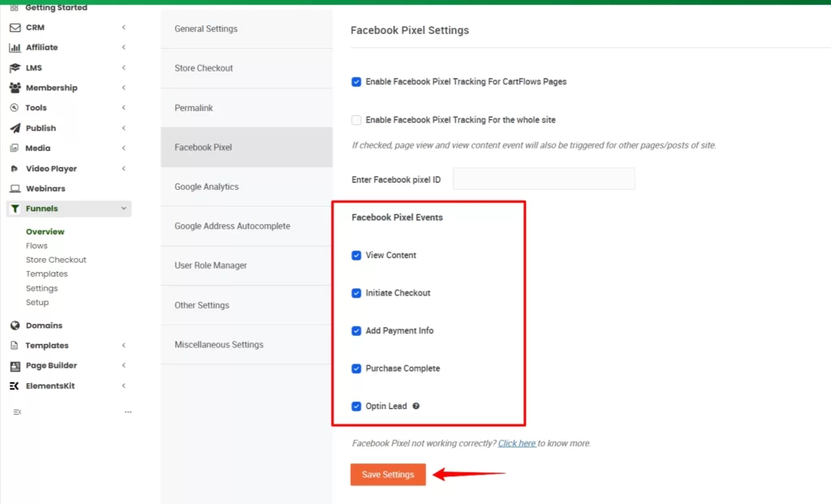Click the Save Settings button

pyautogui.click(x=388, y=474)
